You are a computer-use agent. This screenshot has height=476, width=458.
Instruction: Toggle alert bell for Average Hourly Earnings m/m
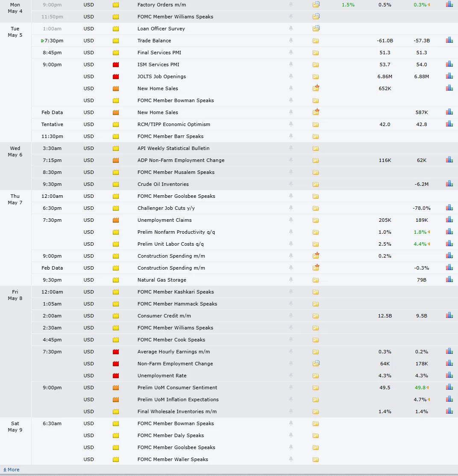[x=291, y=352]
